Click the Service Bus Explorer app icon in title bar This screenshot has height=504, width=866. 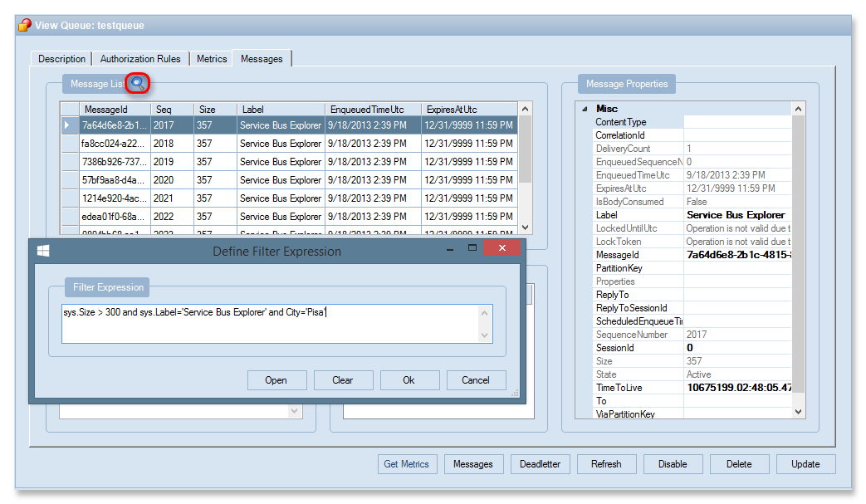pyautogui.click(x=25, y=26)
